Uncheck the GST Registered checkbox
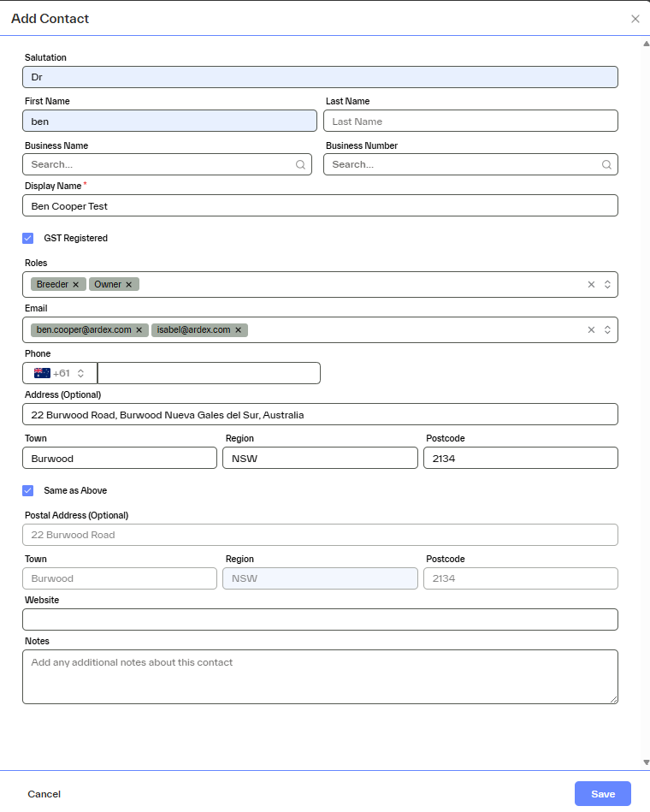 [28, 239]
